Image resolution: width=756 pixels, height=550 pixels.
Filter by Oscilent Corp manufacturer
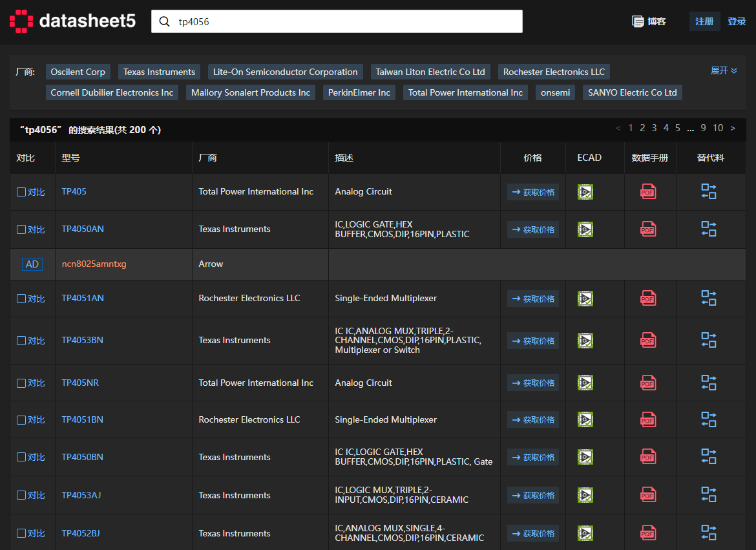pos(78,72)
